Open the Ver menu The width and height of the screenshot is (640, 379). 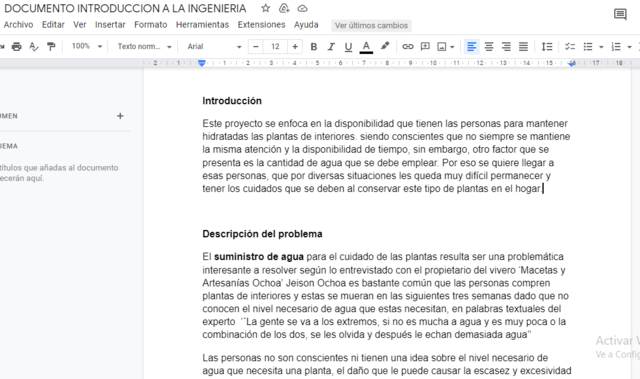coord(80,24)
